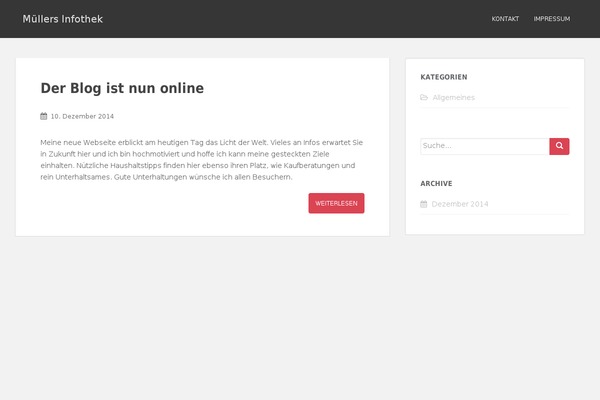
Task: Click the Weiterlesen button
Action: tap(336, 203)
